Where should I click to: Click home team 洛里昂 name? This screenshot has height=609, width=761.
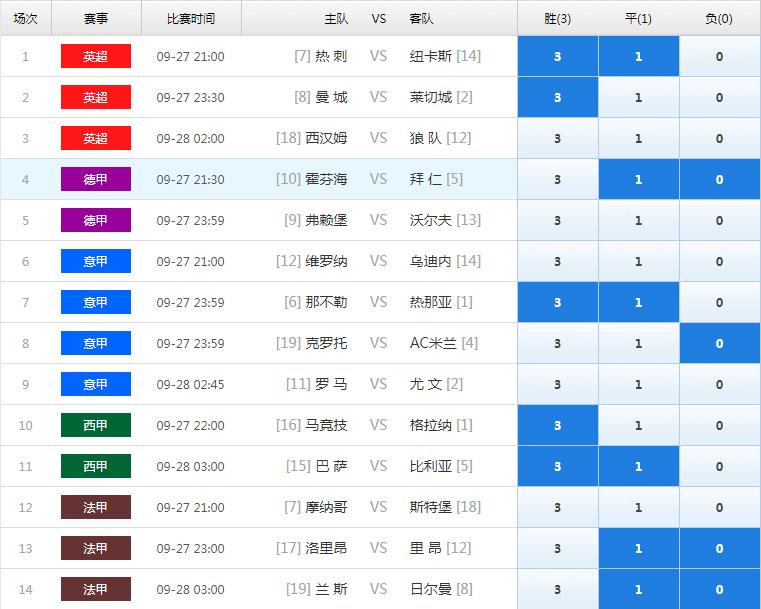(x=326, y=548)
